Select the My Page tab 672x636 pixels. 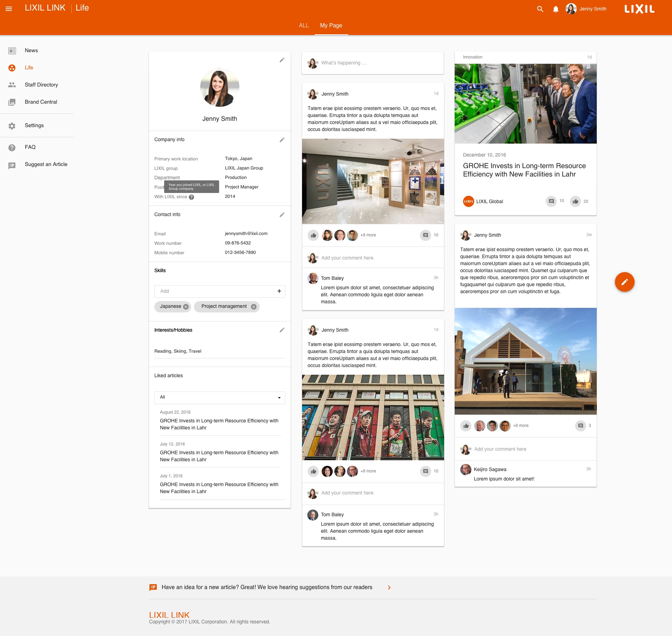point(331,25)
